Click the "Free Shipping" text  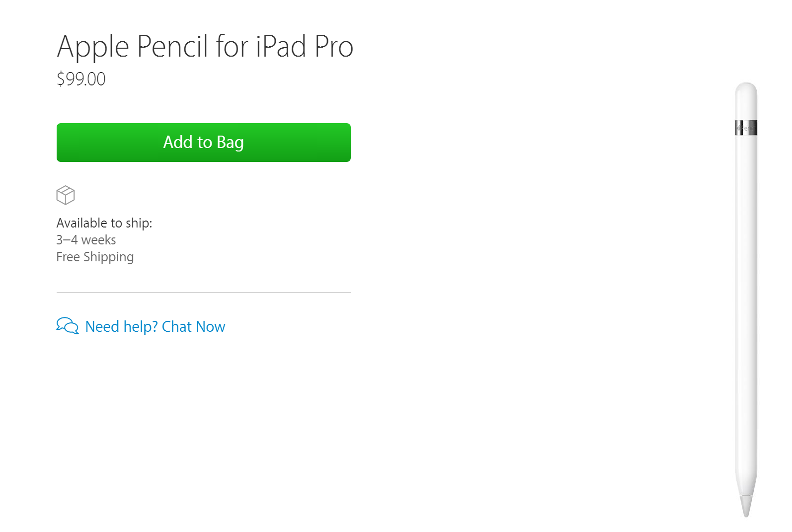pos(95,257)
